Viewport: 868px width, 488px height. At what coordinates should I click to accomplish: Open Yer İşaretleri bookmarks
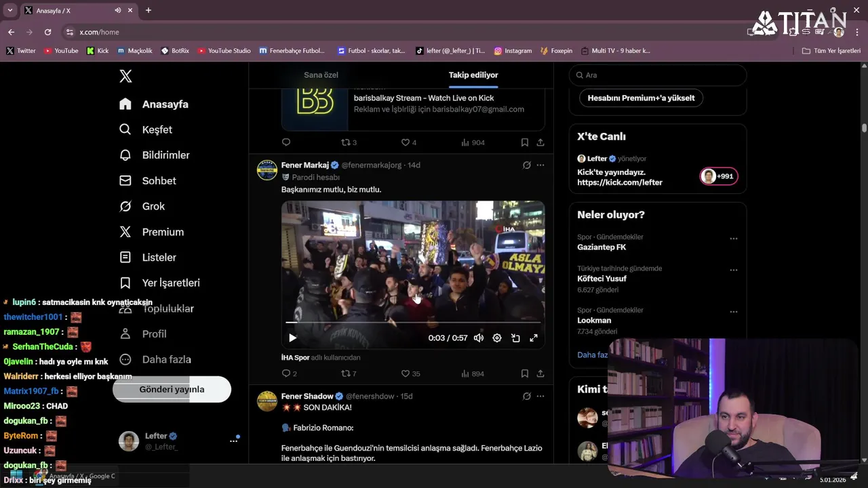159,283
